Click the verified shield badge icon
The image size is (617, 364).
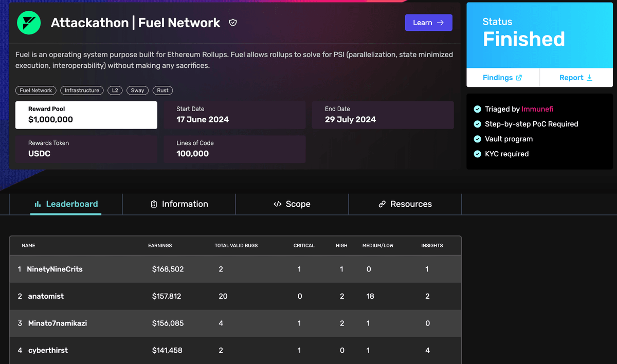[x=233, y=23]
